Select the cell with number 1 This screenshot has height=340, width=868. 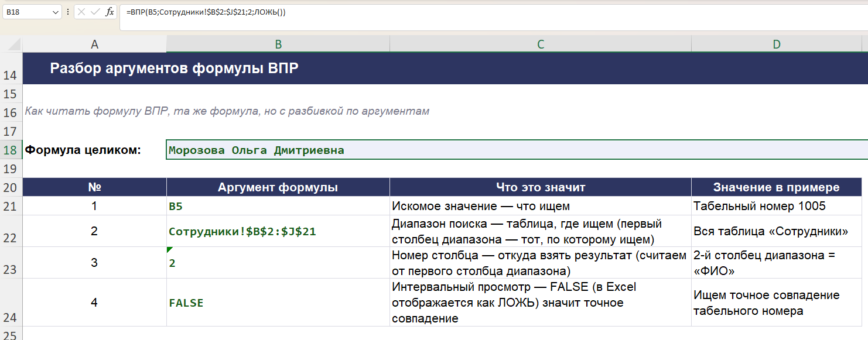click(95, 206)
